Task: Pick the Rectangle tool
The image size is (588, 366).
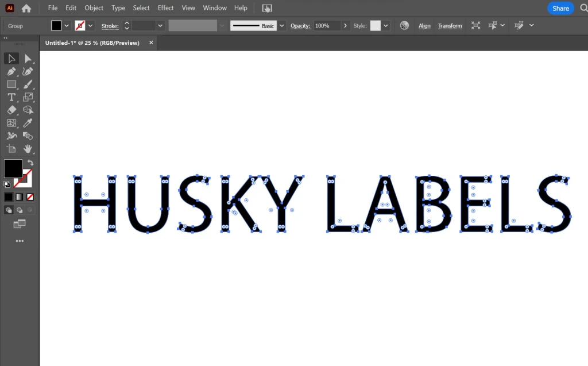Action: [x=11, y=84]
